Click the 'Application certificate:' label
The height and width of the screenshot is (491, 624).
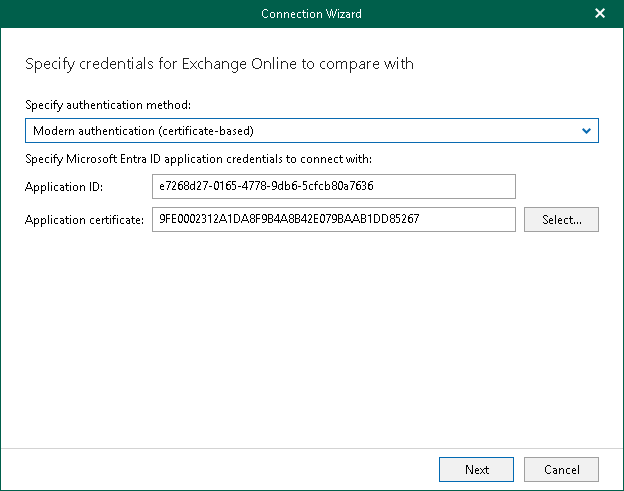[85, 219]
